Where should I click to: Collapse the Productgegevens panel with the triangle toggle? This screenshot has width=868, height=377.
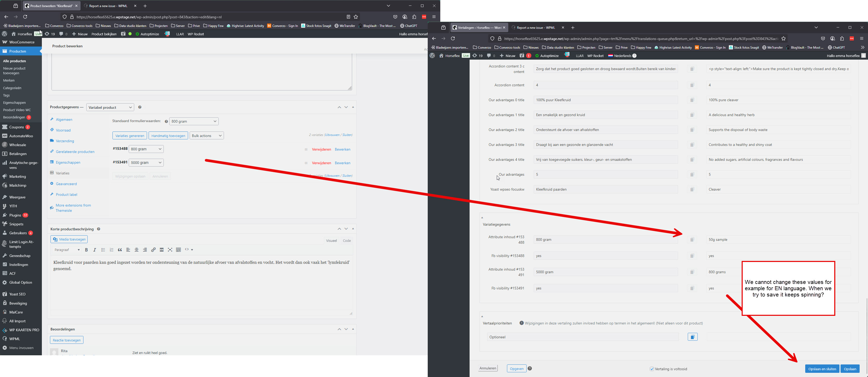353,107
